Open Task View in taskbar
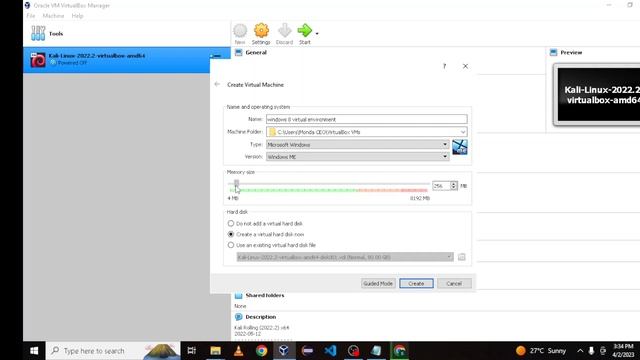 pos(191,351)
